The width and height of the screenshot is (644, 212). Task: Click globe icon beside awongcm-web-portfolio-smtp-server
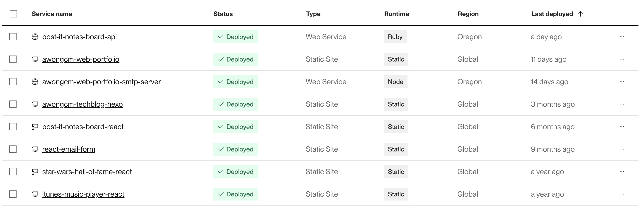tap(35, 82)
